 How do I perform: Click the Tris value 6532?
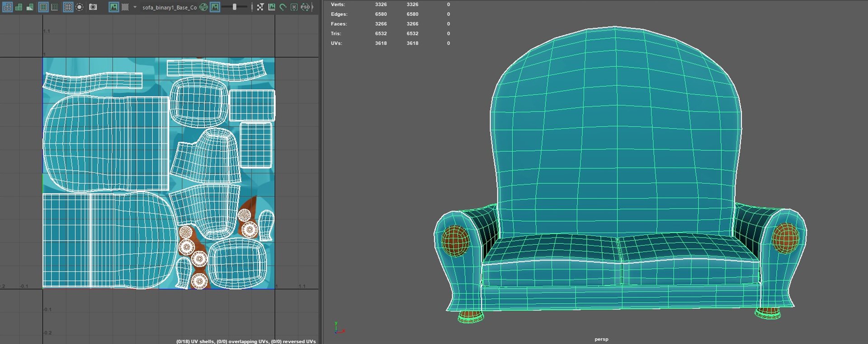pos(381,33)
